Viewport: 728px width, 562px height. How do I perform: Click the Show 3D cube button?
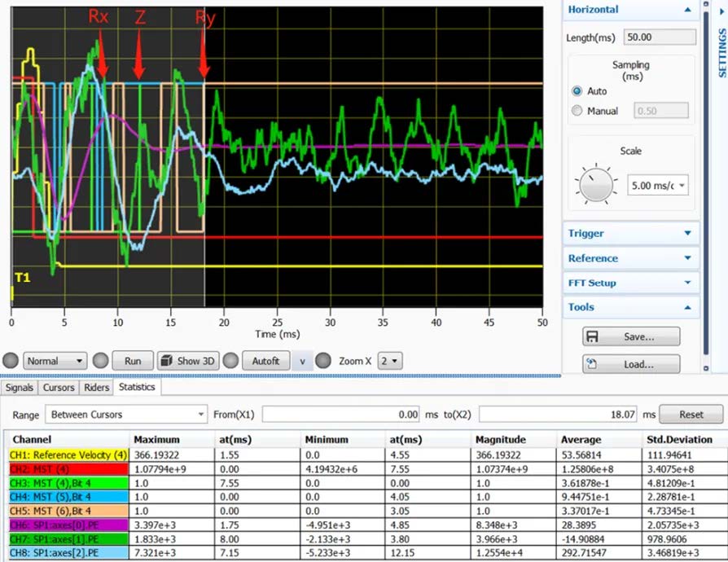tap(187, 361)
